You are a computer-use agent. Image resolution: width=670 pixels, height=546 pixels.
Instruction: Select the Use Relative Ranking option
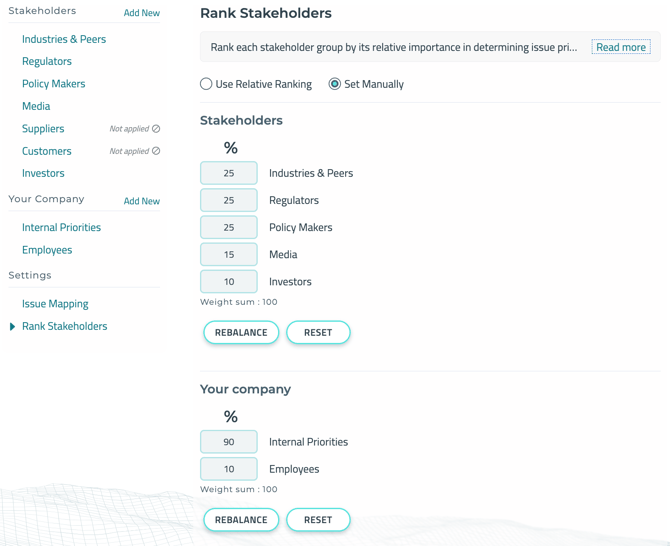[x=206, y=84]
